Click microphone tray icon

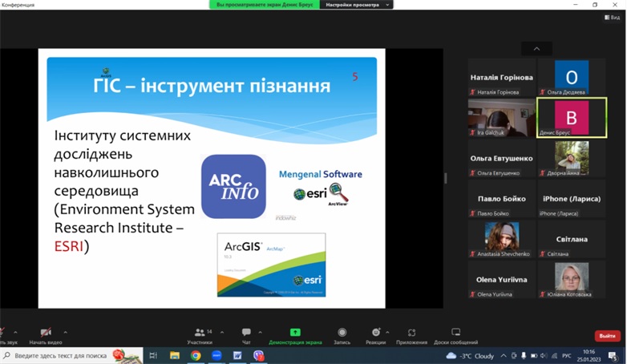tap(524, 356)
